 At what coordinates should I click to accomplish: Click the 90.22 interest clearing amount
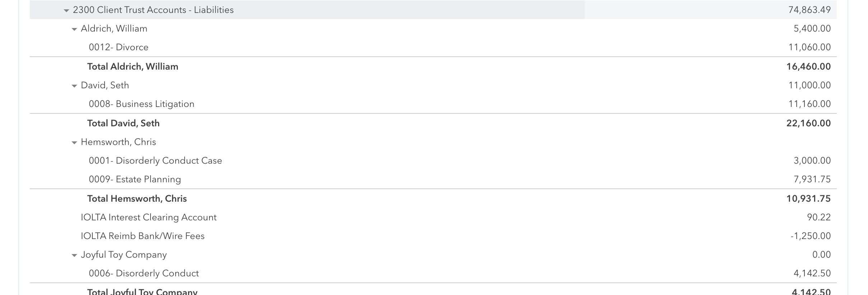point(818,217)
